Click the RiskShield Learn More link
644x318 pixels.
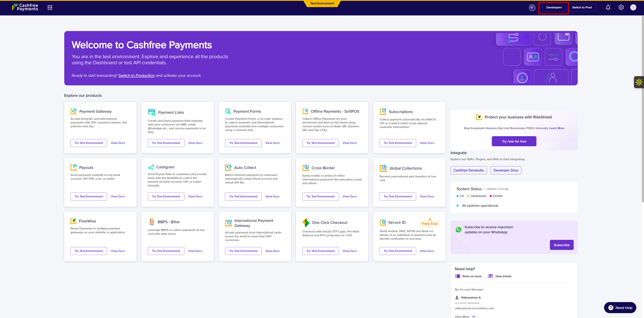point(557,128)
